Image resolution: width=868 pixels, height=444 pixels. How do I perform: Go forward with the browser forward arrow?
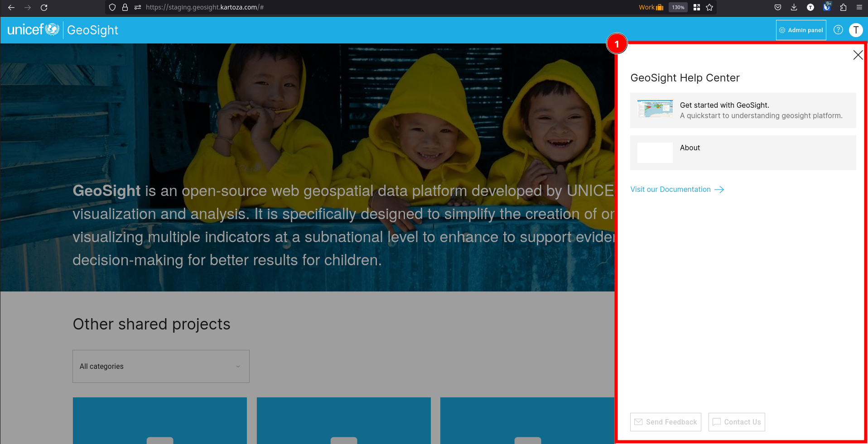click(x=28, y=7)
